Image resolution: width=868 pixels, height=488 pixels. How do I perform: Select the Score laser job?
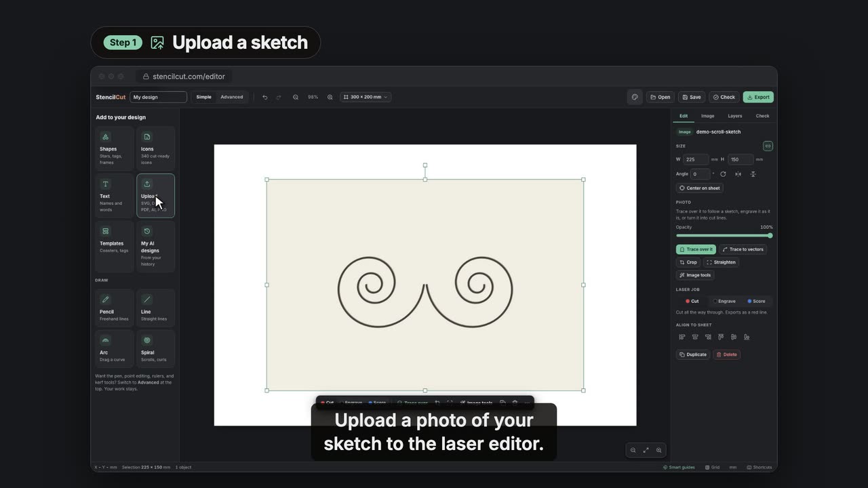[x=757, y=301]
